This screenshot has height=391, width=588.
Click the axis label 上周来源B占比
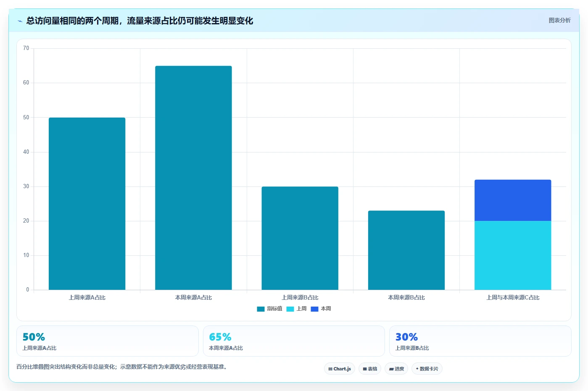pos(300,297)
